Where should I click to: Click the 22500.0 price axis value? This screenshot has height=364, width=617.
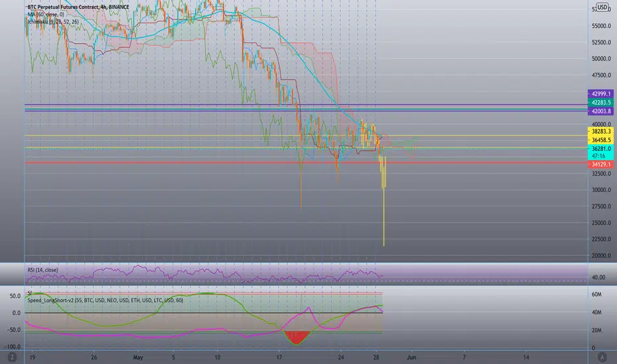pyautogui.click(x=602, y=240)
